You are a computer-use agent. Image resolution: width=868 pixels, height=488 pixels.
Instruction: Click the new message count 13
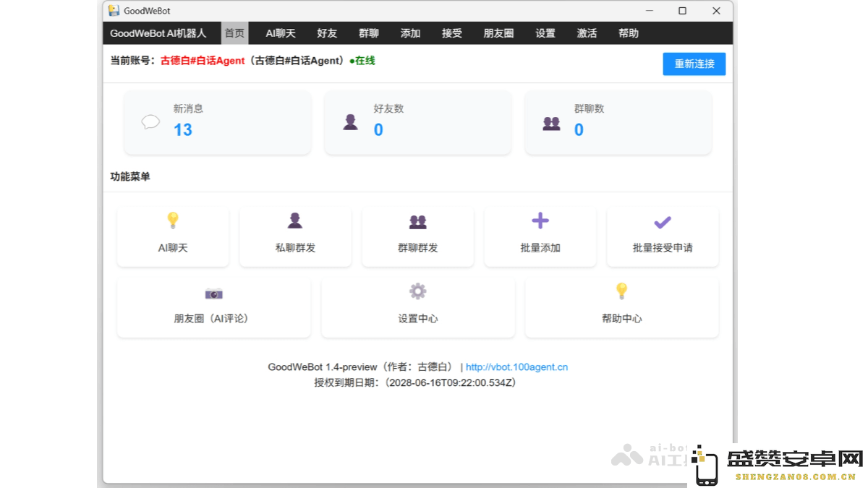point(183,130)
